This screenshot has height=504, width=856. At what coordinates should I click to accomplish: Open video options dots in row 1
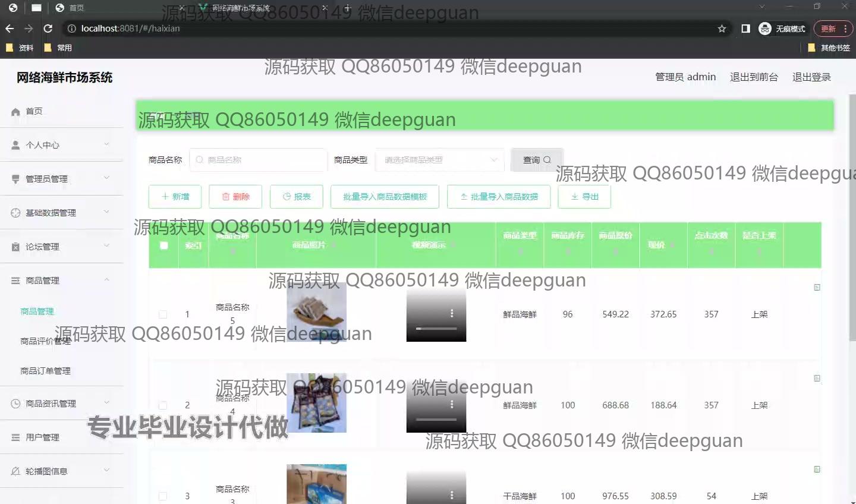click(452, 313)
